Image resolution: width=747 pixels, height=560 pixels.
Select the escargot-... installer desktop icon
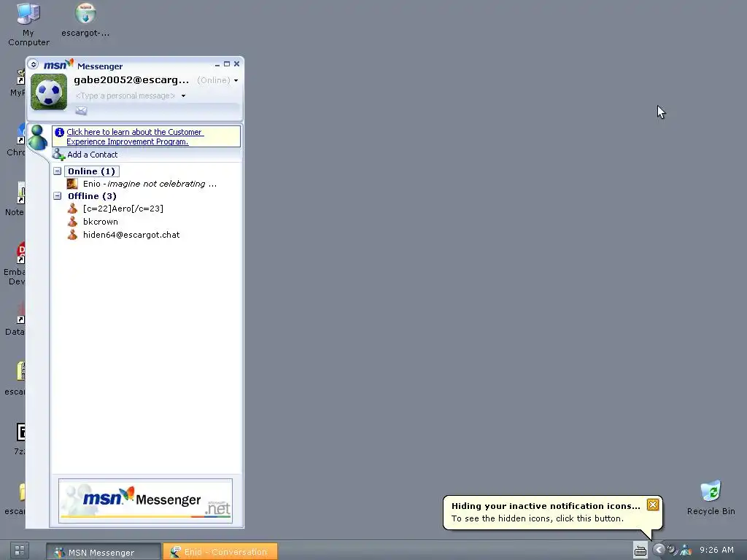tap(85, 20)
